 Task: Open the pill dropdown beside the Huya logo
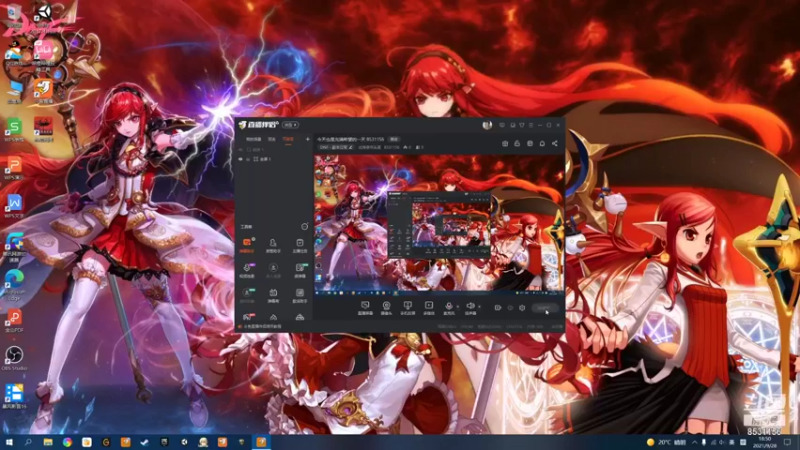290,125
